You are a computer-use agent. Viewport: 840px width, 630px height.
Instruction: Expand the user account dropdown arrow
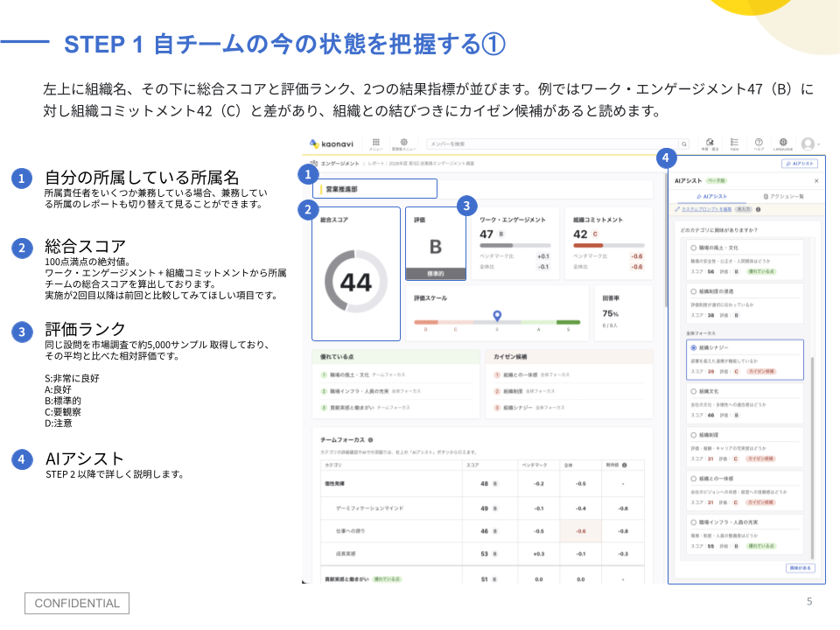click(819, 144)
